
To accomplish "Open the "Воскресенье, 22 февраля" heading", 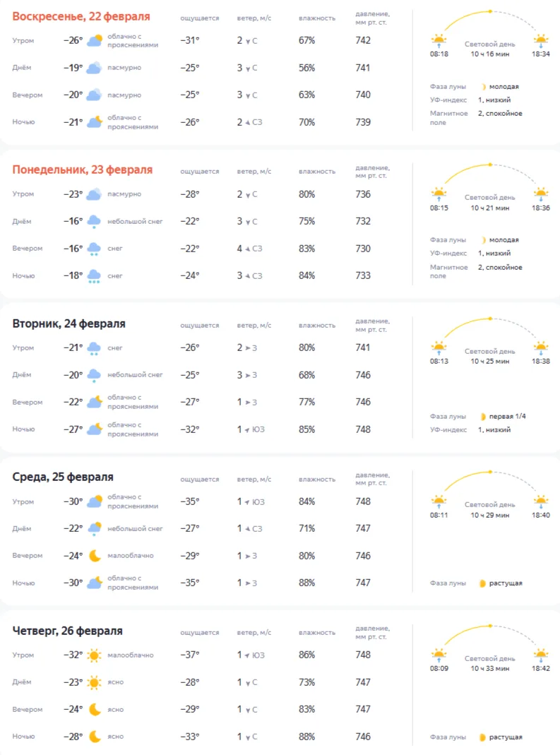I will pos(81,16).
